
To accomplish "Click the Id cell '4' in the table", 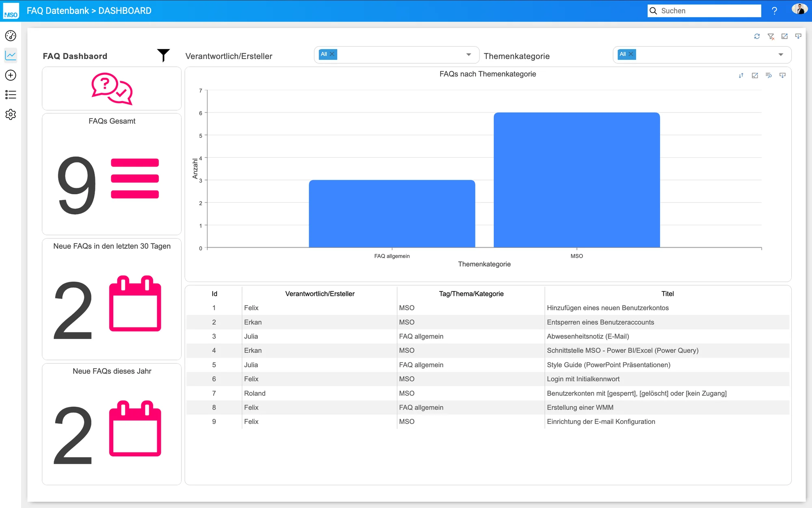I will [x=214, y=350].
